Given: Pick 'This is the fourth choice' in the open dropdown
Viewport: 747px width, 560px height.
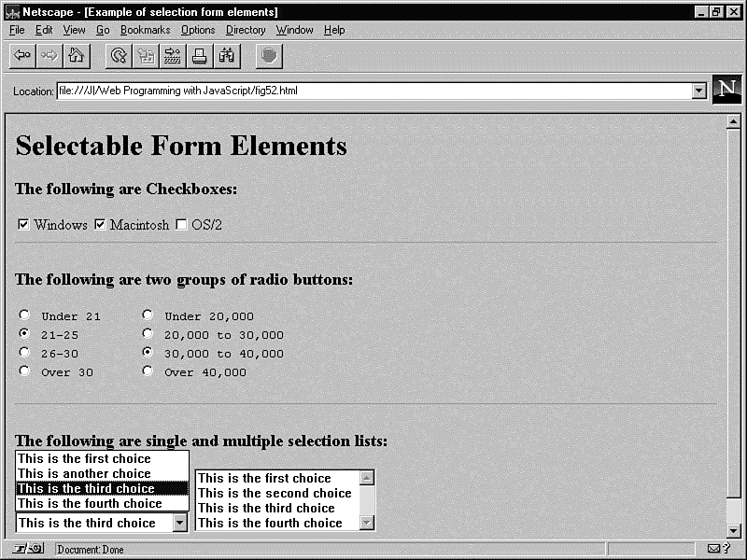Looking at the screenshot, I should (x=90, y=504).
